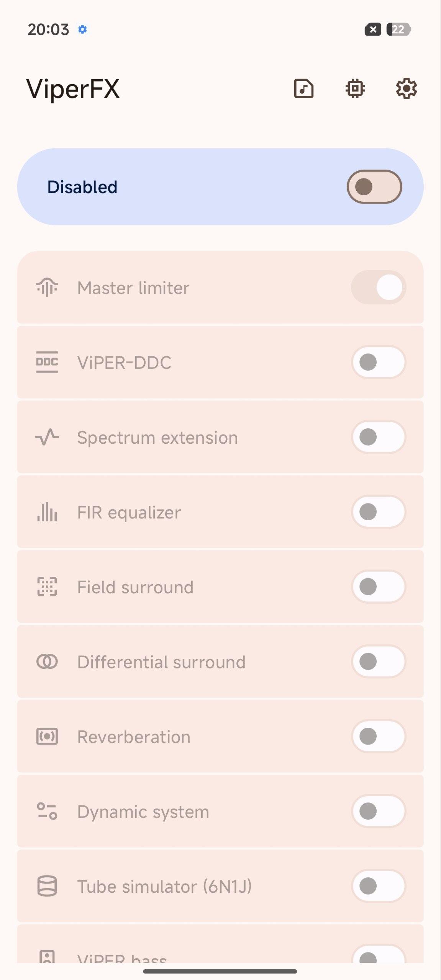
Task: Enable the master ViperFX Disabled switch
Action: (374, 187)
